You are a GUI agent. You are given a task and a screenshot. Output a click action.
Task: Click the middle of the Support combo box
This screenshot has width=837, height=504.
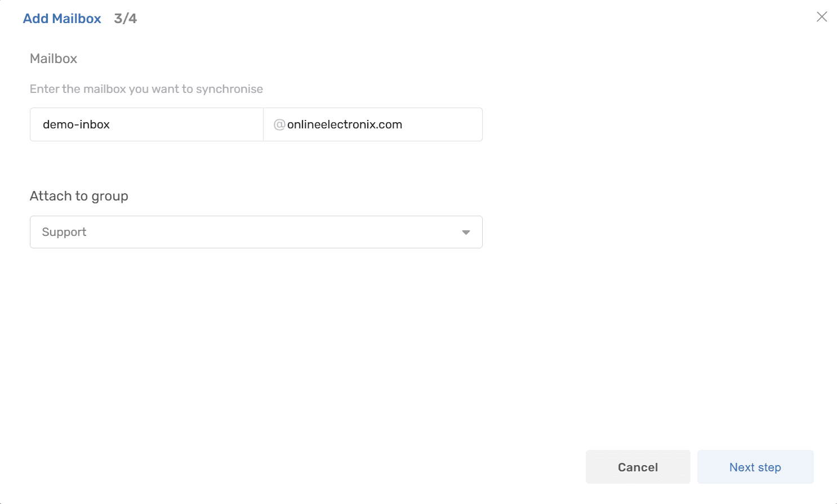(x=256, y=232)
